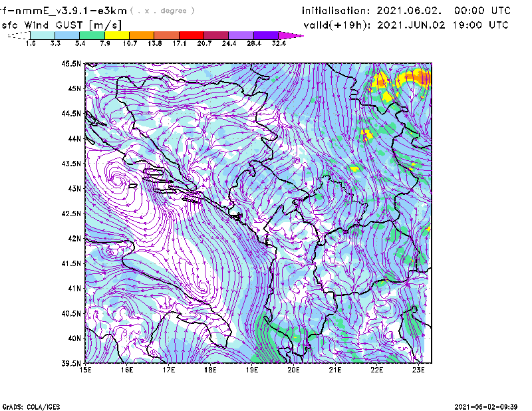Viewport: 532px width, 411px height.
Task: Click the "44N" latitude label
Action: click(74, 138)
